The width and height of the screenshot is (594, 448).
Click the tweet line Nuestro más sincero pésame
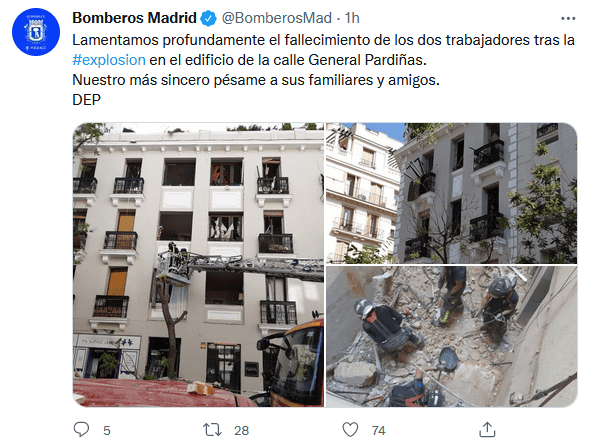click(256, 80)
